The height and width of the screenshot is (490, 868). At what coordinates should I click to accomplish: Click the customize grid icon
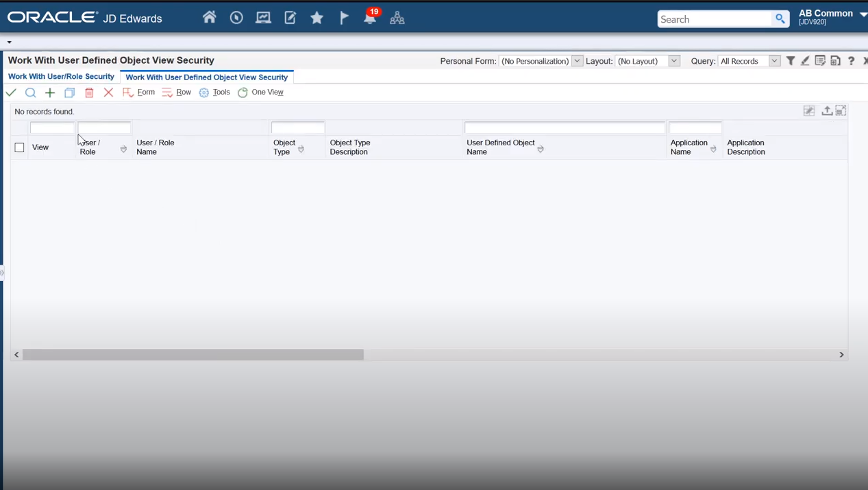pyautogui.click(x=809, y=111)
